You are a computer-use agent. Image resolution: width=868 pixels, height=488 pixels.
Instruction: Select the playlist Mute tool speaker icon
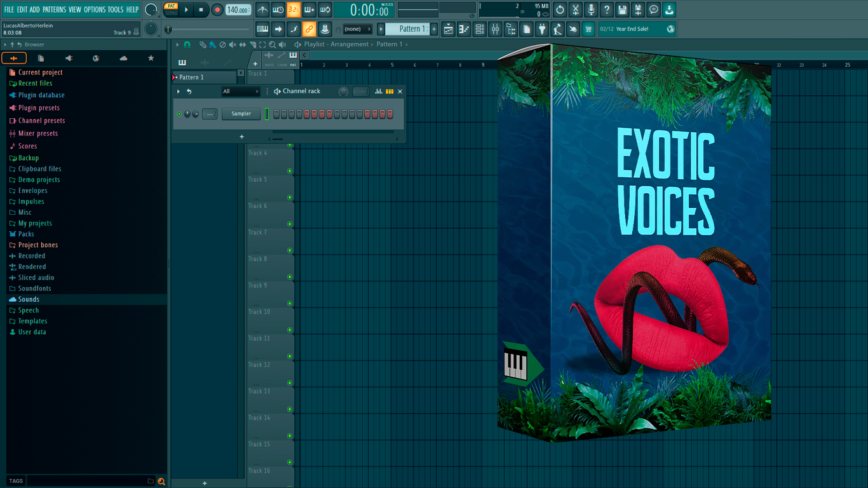[232, 44]
